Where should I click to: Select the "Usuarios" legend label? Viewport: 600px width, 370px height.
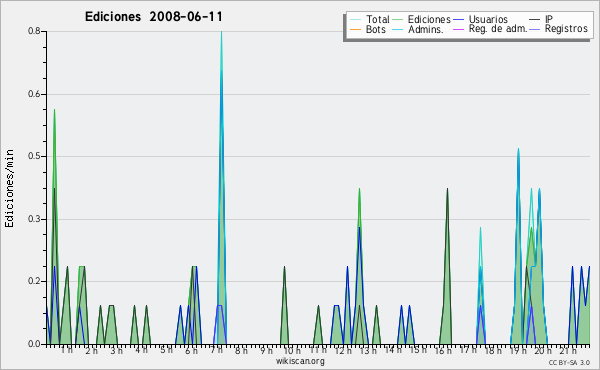coord(488,19)
